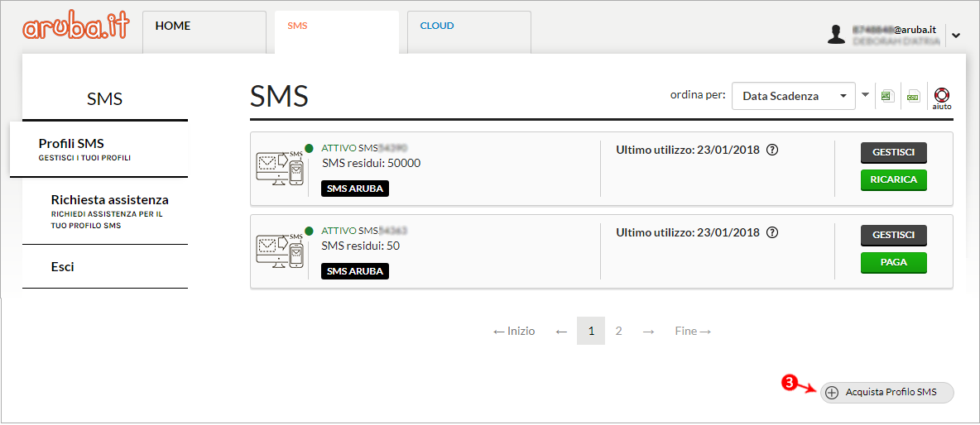Screen dimensions: 980x425
Task: Click the text SMS residui: 50000
Action: tap(372, 163)
